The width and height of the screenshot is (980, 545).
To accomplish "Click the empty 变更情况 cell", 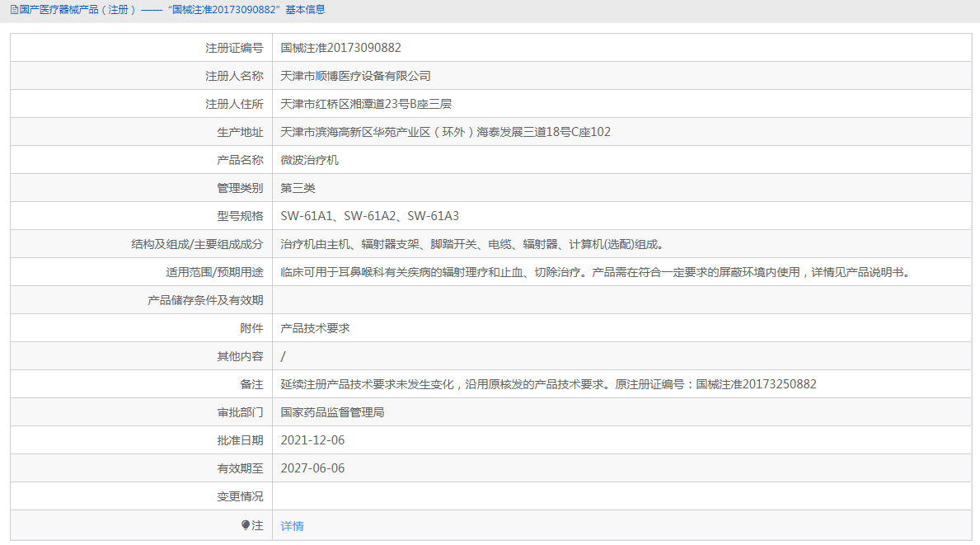I will click(577, 496).
